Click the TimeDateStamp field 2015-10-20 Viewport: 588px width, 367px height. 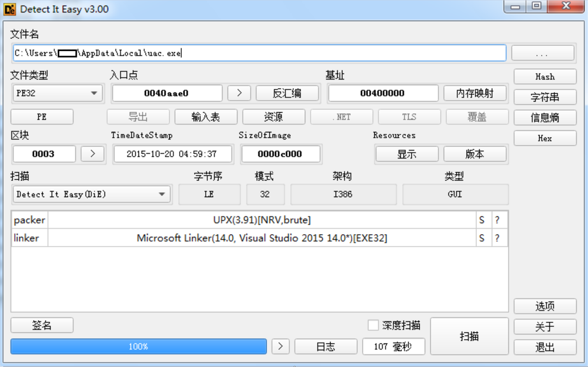pyautogui.click(x=173, y=154)
